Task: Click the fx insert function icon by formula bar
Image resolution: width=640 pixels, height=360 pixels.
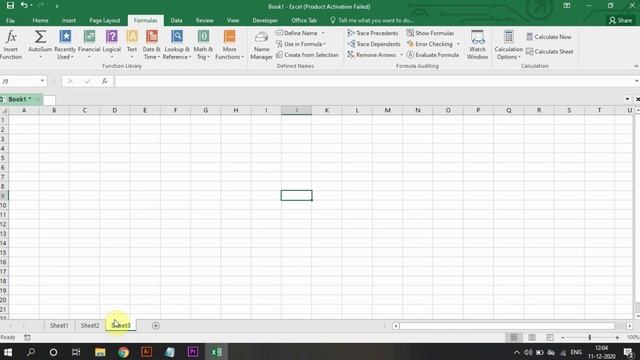Action: pos(104,81)
